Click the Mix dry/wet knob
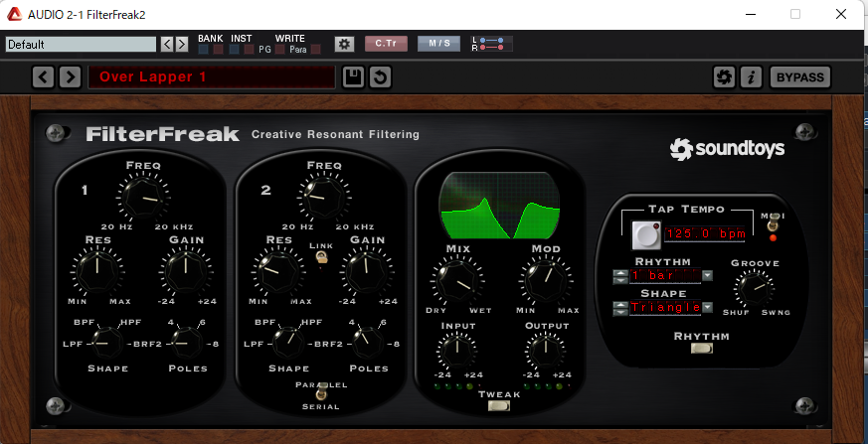This screenshot has width=868, height=444. click(x=457, y=281)
